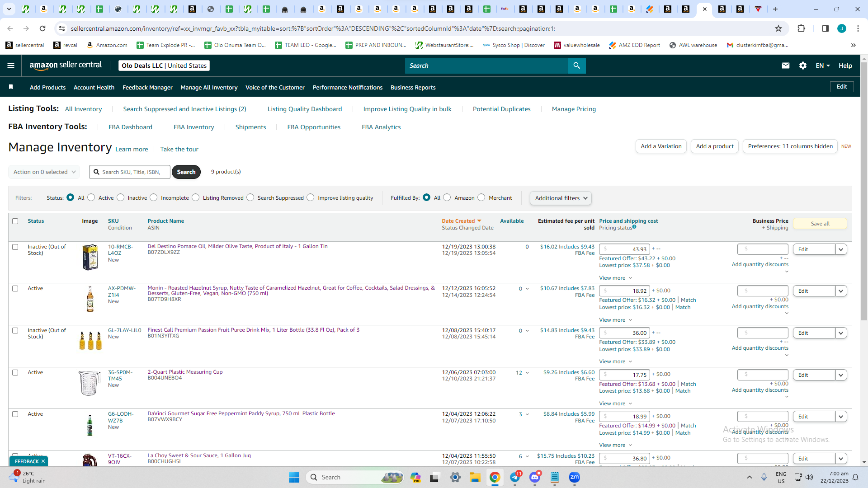868x488 pixels.
Task: Open the Chrome three-dot menu
Action: click(858, 28)
